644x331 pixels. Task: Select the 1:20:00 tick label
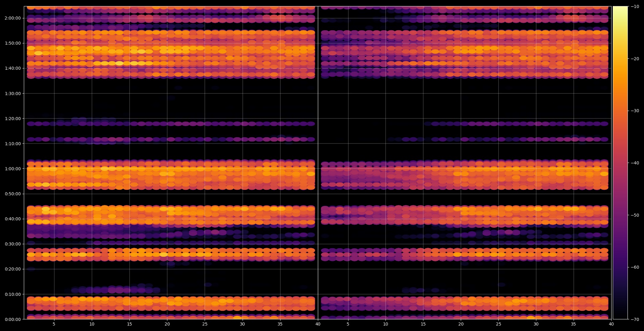pos(13,119)
